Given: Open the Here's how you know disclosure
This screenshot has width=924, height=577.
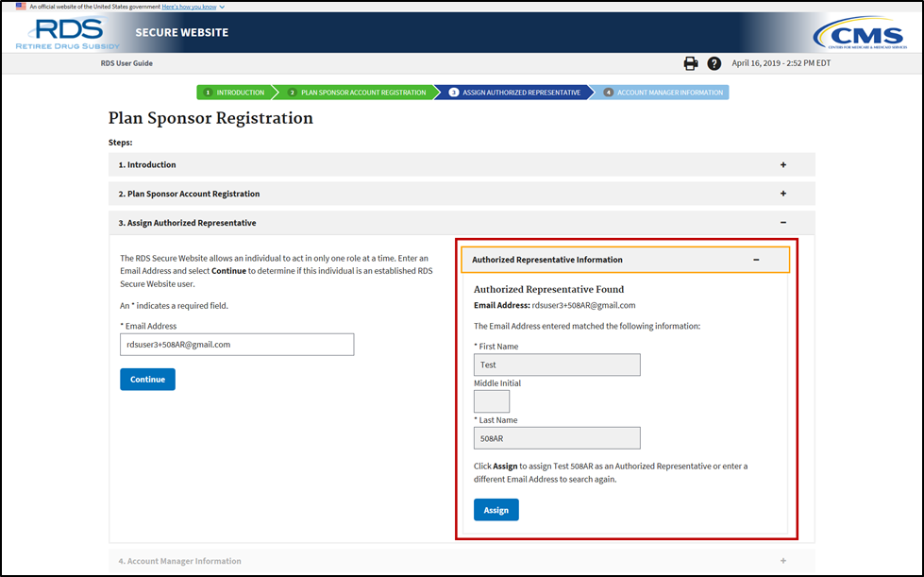Looking at the screenshot, I should tap(188, 6).
